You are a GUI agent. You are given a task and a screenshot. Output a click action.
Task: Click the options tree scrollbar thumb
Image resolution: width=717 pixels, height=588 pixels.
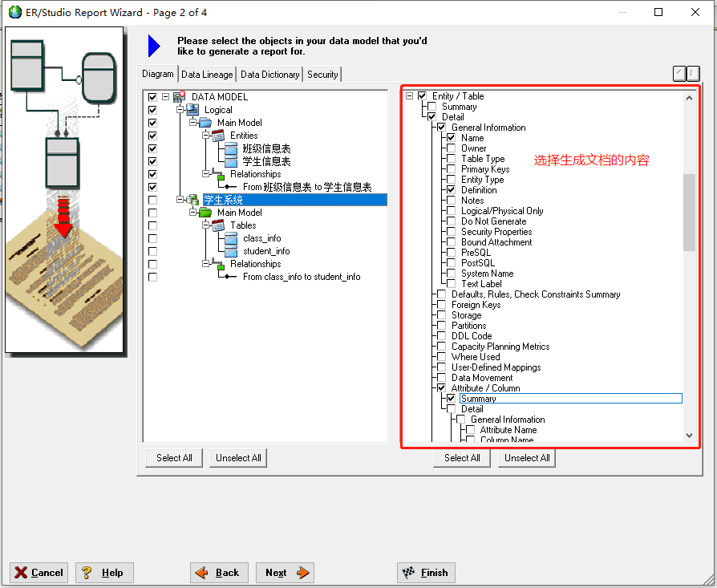point(689,212)
